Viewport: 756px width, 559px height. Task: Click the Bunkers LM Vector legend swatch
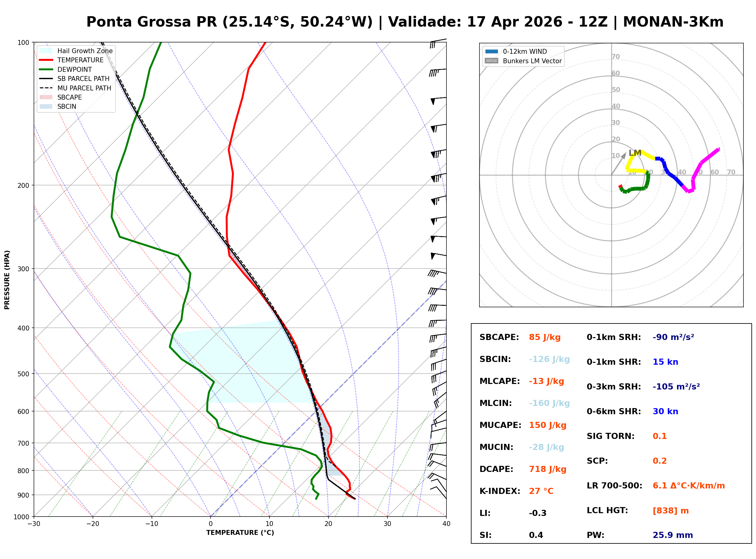point(492,61)
